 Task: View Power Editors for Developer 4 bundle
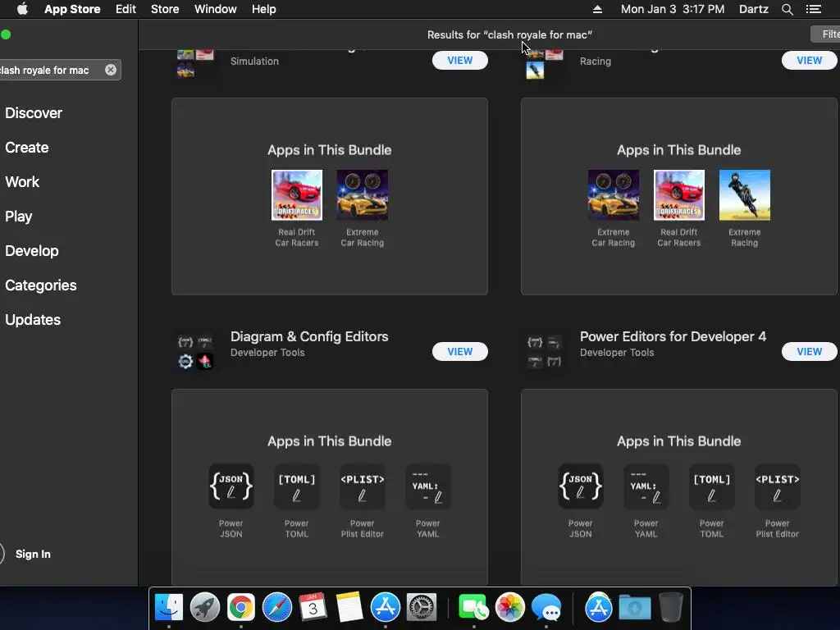[810, 351]
